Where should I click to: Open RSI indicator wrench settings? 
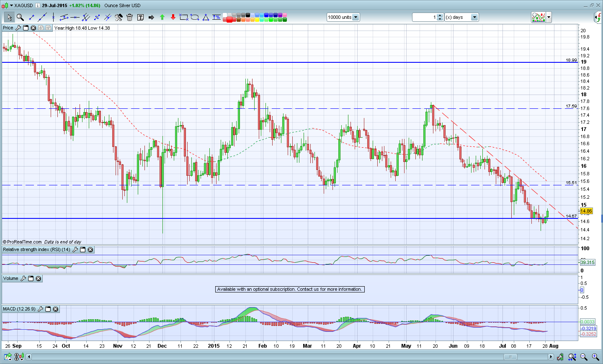click(75, 250)
